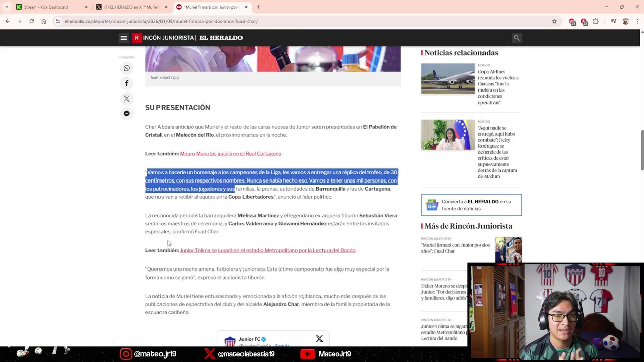Open Didier Moreno se despide sidebar article
Viewport: 644px width, 362px height.
pyautogui.click(x=444, y=292)
